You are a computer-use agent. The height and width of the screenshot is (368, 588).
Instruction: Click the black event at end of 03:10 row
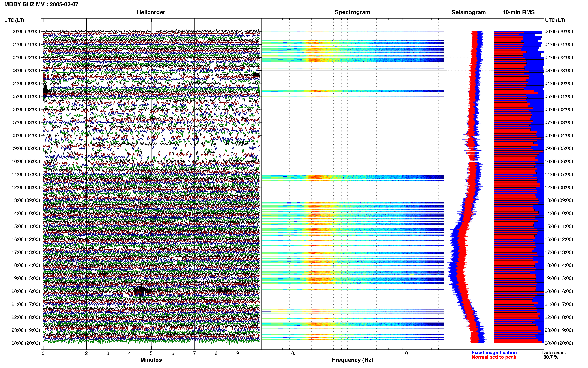(256, 74)
